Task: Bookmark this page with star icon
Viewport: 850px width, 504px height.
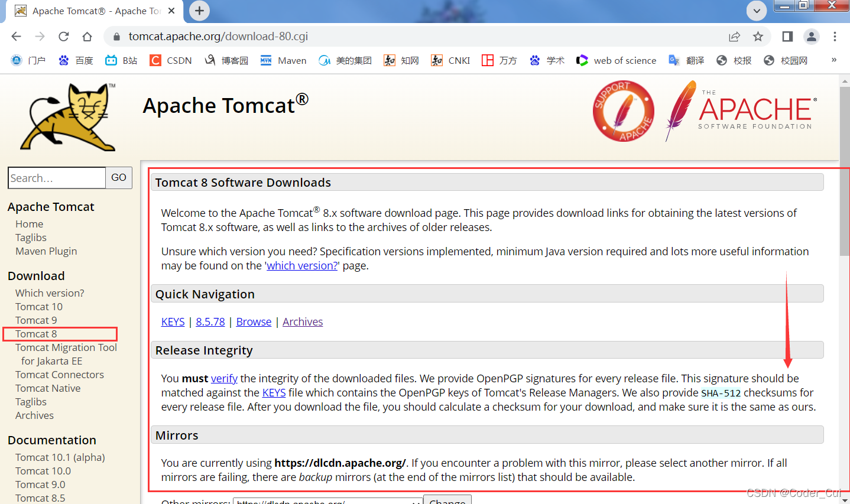Action: (758, 37)
